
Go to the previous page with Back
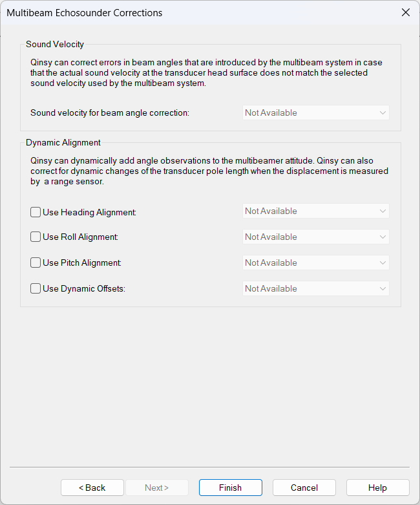[92, 488]
